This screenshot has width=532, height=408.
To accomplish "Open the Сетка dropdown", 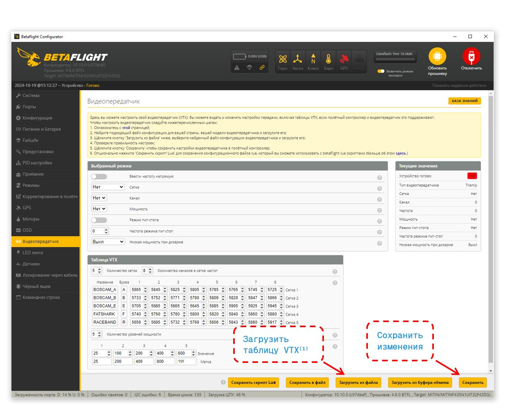I will pos(108,187).
